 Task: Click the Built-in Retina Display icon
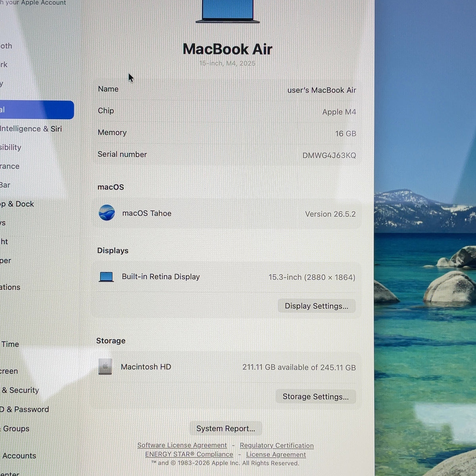[x=106, y=277]
